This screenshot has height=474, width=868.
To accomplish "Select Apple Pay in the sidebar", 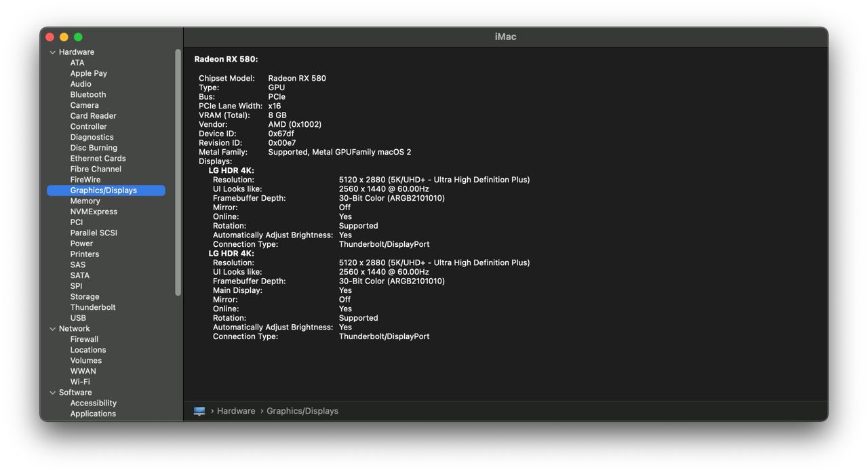I will click(89, 73).
